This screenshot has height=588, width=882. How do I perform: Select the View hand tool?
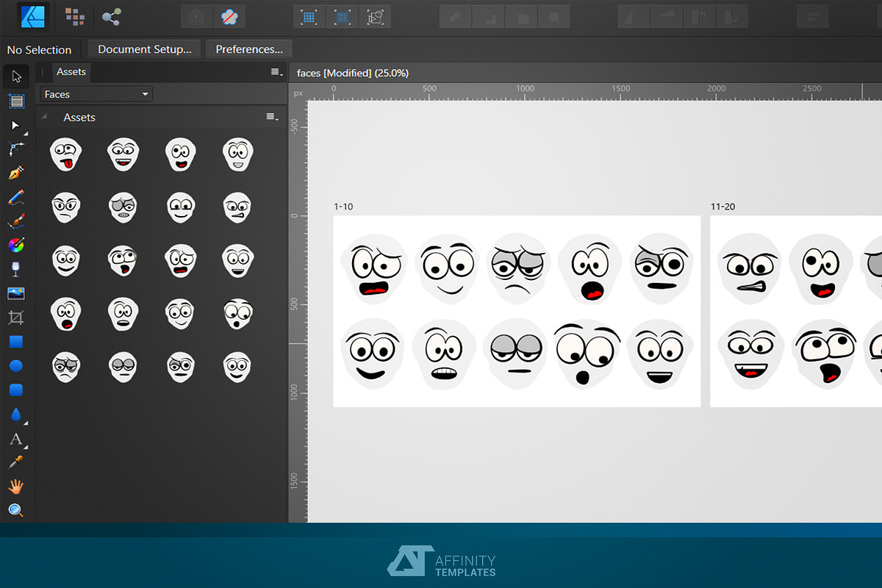[x=16, y=486]
